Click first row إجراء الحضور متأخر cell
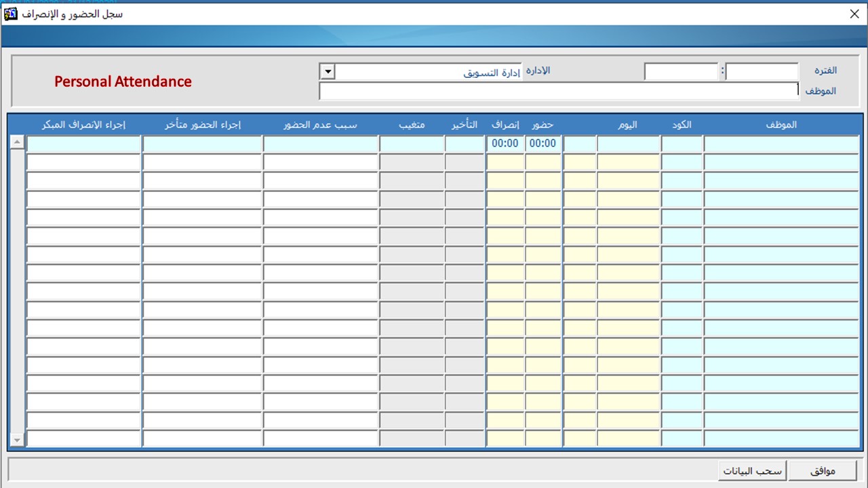Screen dimensions: 868x488 point(202,144)
